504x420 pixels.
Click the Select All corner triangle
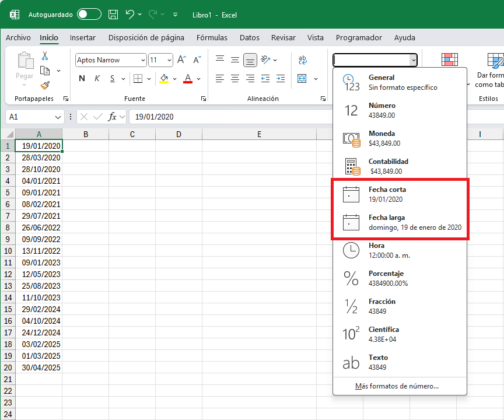click(9, 134)
